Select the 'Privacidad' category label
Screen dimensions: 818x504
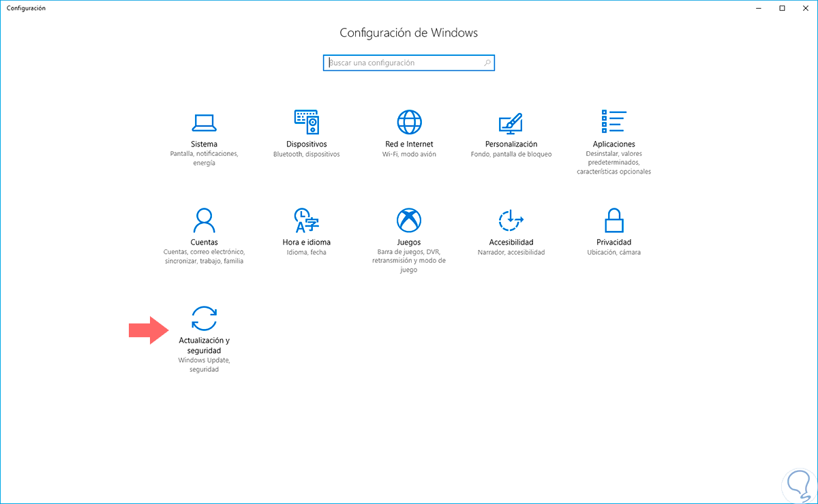(613, 242)
